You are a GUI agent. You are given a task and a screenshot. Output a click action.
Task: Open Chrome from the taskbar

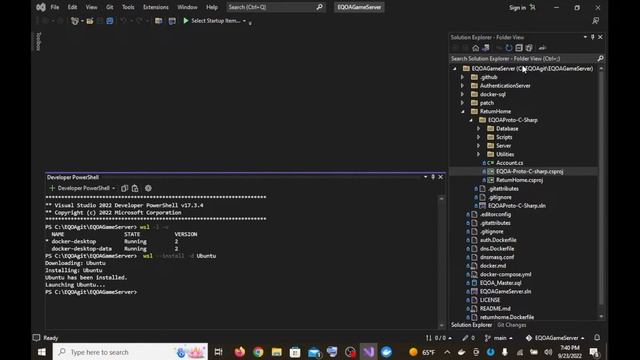[258, 352]
